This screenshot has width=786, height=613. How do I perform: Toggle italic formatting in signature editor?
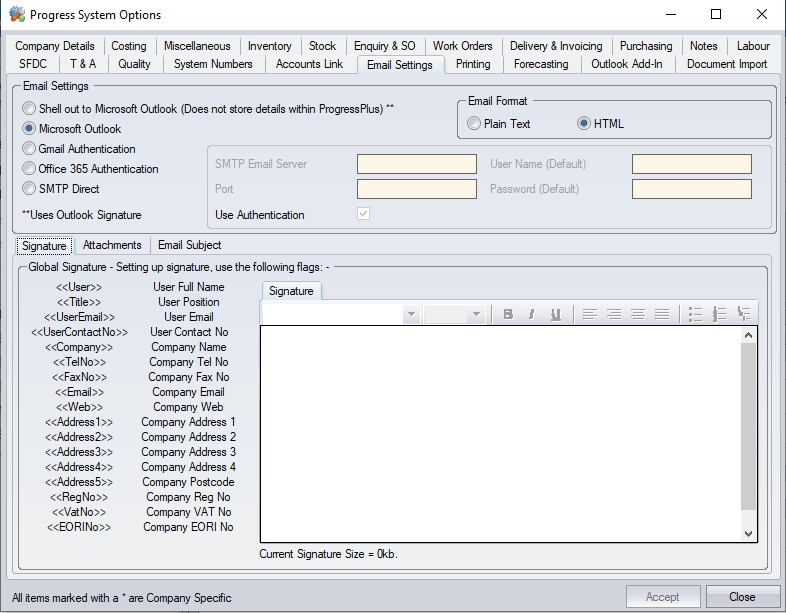click(x=531, y=314)
